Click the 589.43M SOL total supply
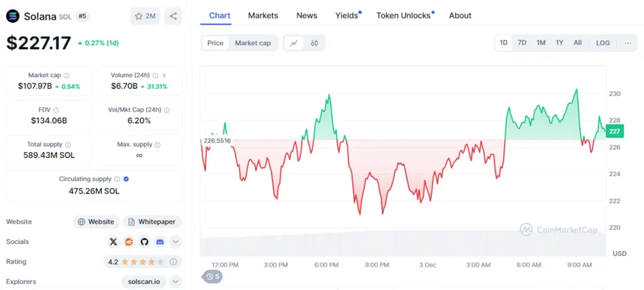This screenshot has height=290, width=644. point(49,155)
